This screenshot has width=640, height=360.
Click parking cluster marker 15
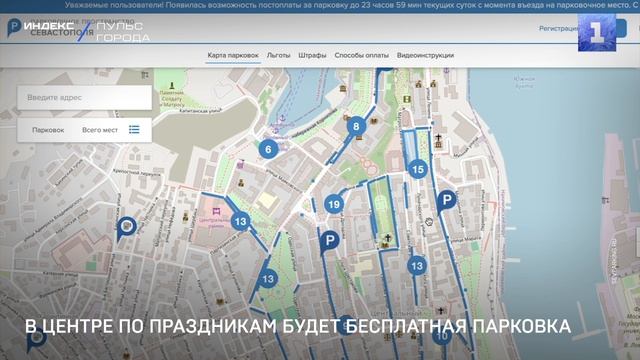tap(418, 169)
